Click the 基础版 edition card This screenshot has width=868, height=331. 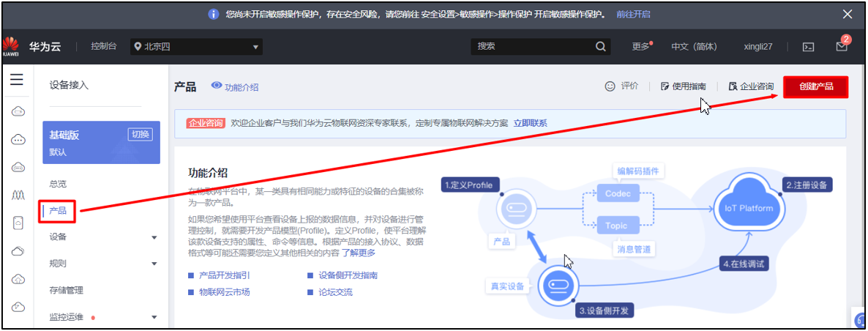(101, 143)
